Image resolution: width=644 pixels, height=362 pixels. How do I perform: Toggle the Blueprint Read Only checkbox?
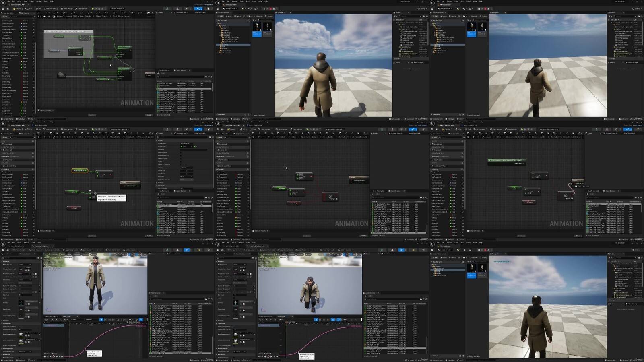point(180,155)
